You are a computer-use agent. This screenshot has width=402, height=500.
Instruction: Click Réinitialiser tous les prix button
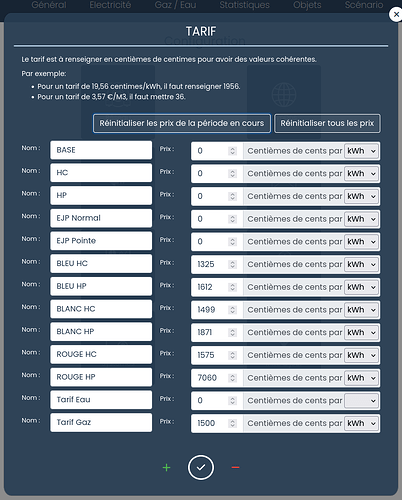[x=327, y=123]
